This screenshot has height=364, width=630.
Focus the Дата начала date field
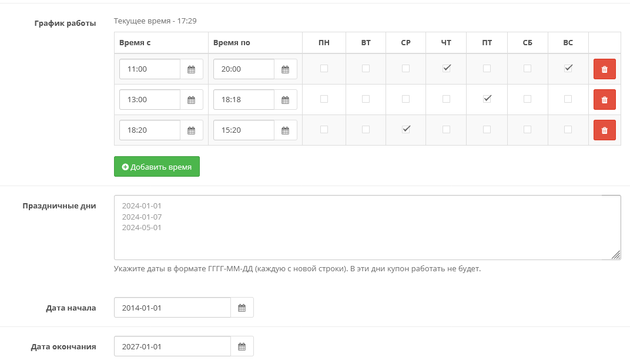point(172,308)
